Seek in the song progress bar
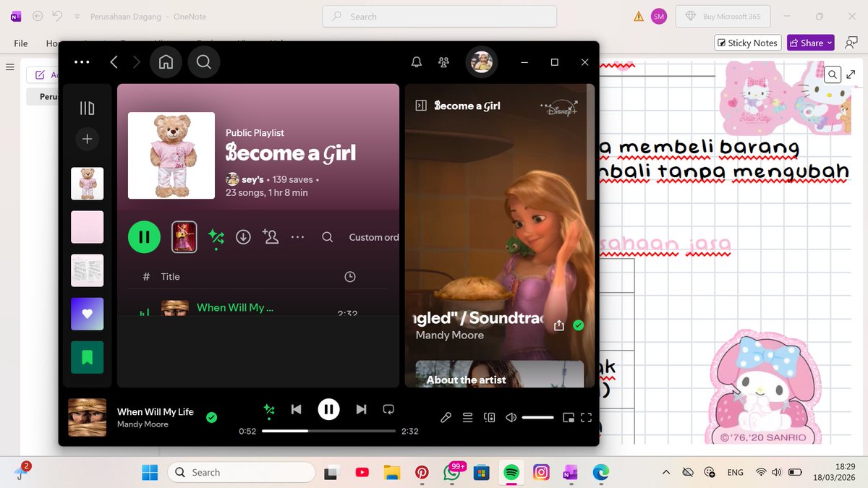 [329, 431]
